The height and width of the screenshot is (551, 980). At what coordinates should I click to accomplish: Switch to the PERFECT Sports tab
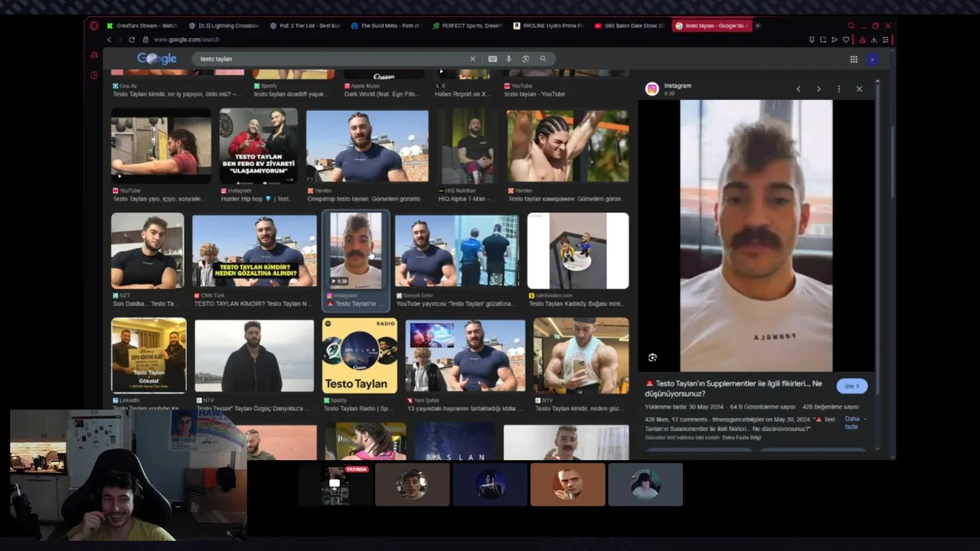tap(468, 25)
